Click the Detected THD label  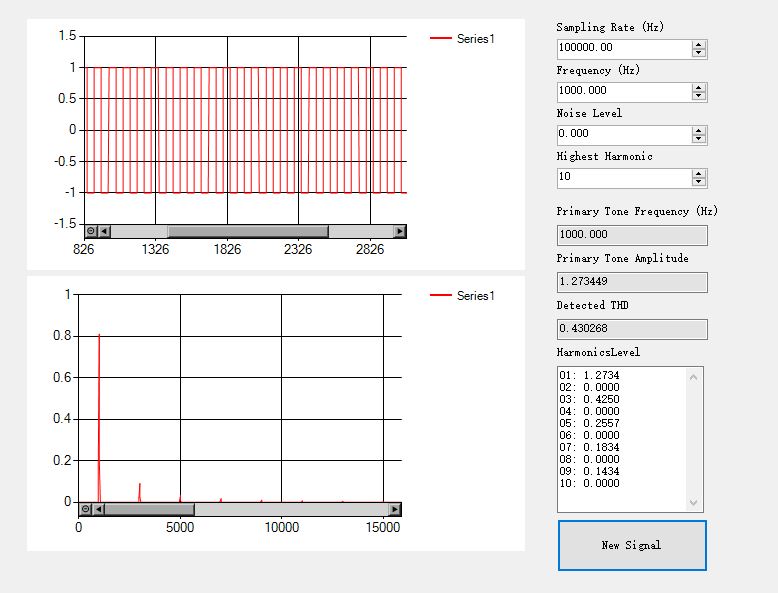[x=592, y=305]
